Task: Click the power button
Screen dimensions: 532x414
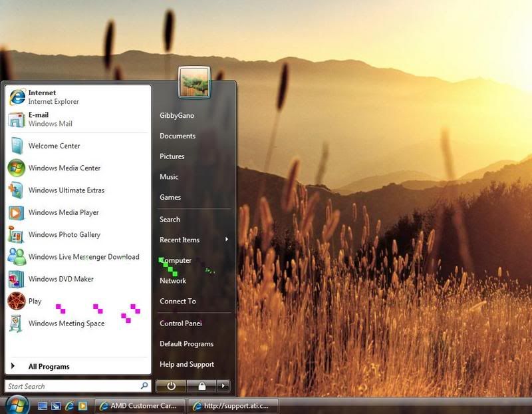Action: click(171, 386)
